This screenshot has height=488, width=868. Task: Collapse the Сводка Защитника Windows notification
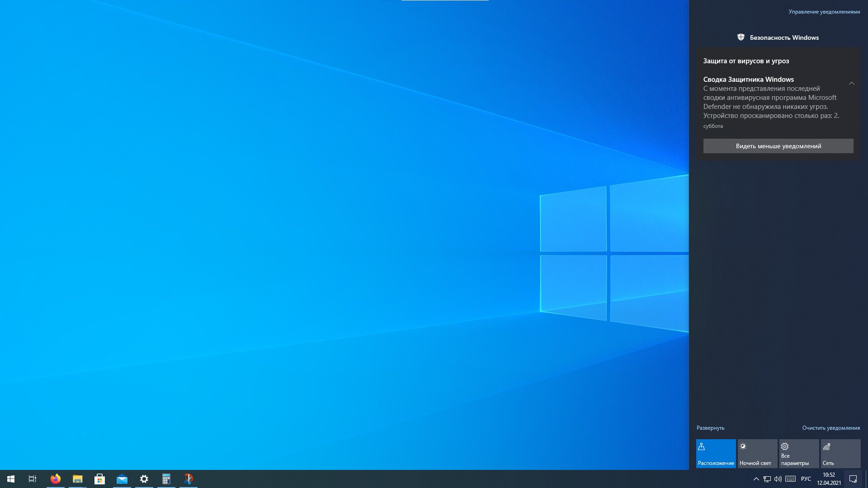[852, 83]
